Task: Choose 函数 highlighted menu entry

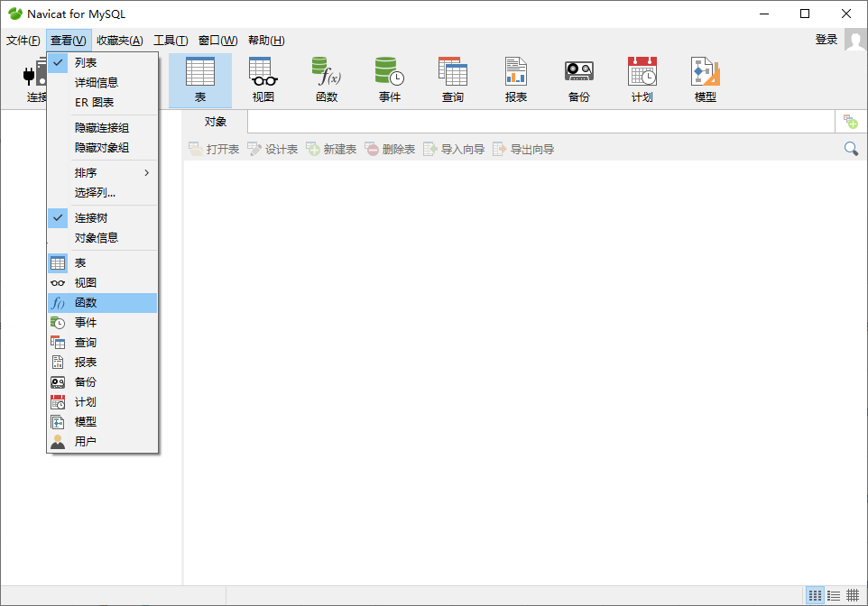Action: click(103, 303)
